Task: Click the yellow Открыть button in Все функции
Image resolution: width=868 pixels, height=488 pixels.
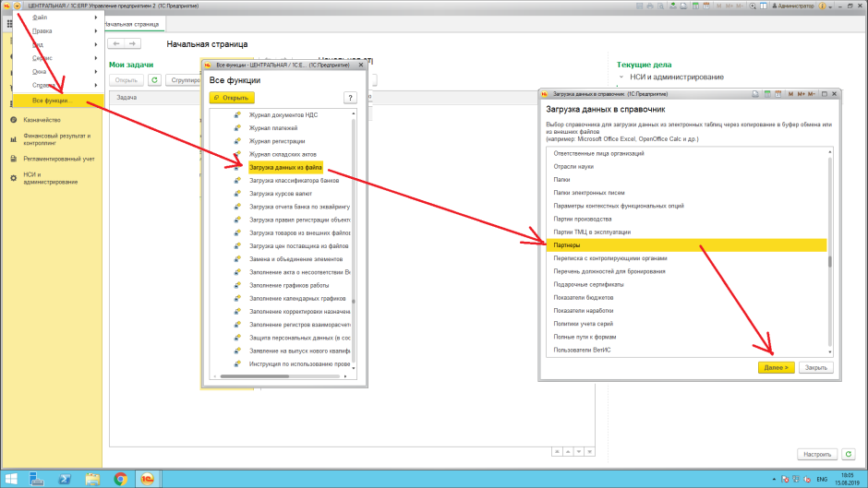Action: pos(232,98)
